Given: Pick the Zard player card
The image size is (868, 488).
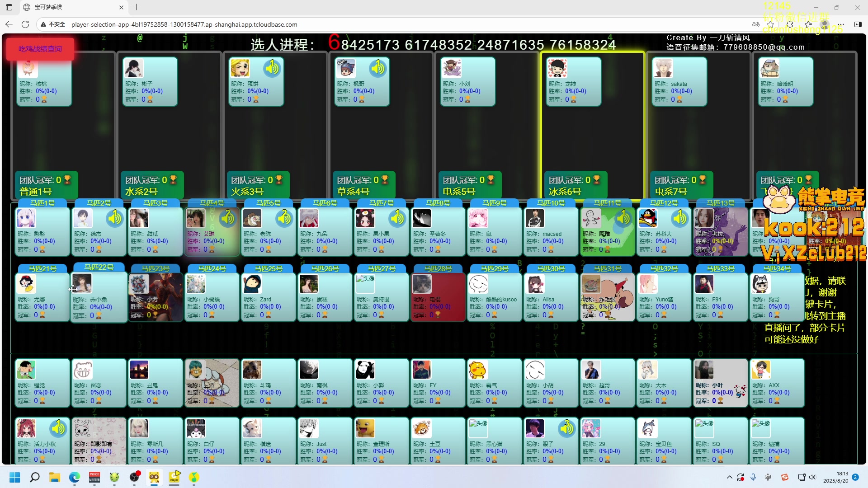Looking at the screenshot, I should (x=269, y=297).
